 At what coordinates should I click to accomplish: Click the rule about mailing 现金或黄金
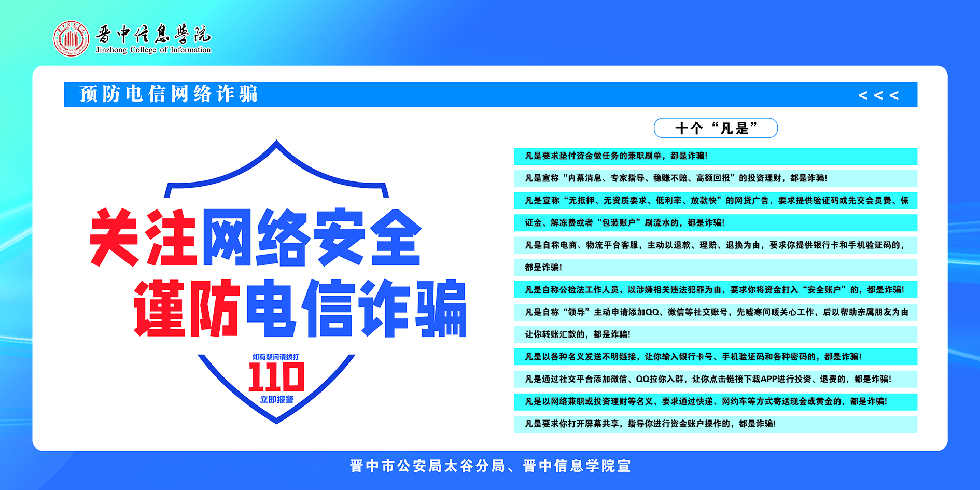coord(706,401)
